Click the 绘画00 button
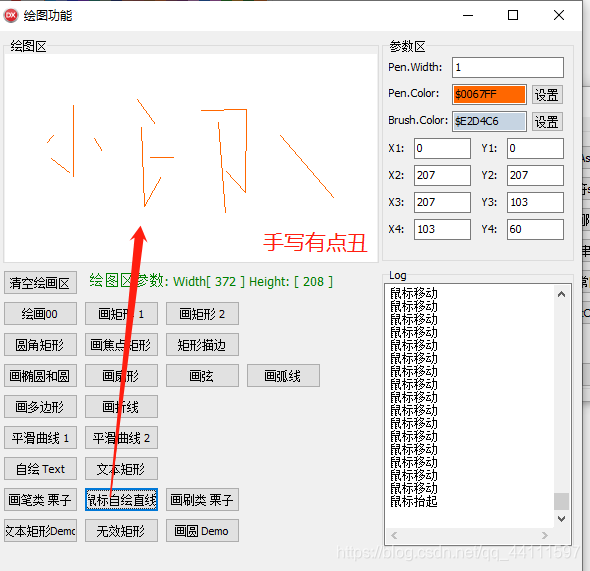 pos(40,313)
